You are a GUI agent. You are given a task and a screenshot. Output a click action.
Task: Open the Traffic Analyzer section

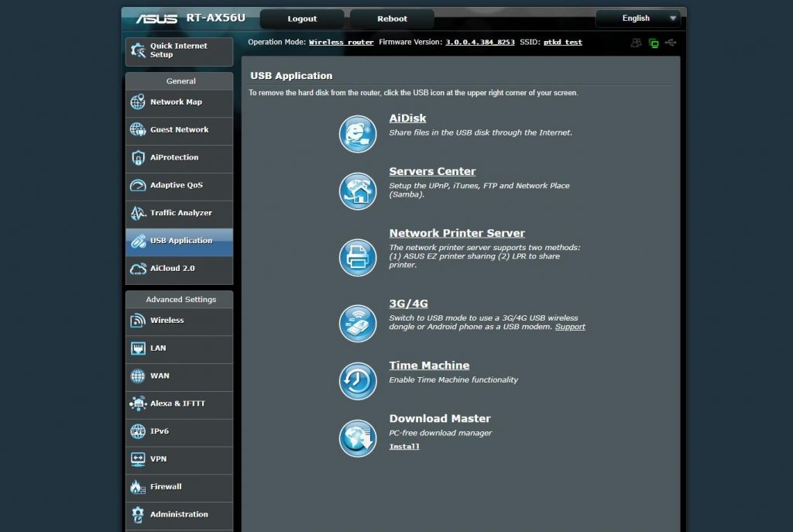(x=180, y=214)
